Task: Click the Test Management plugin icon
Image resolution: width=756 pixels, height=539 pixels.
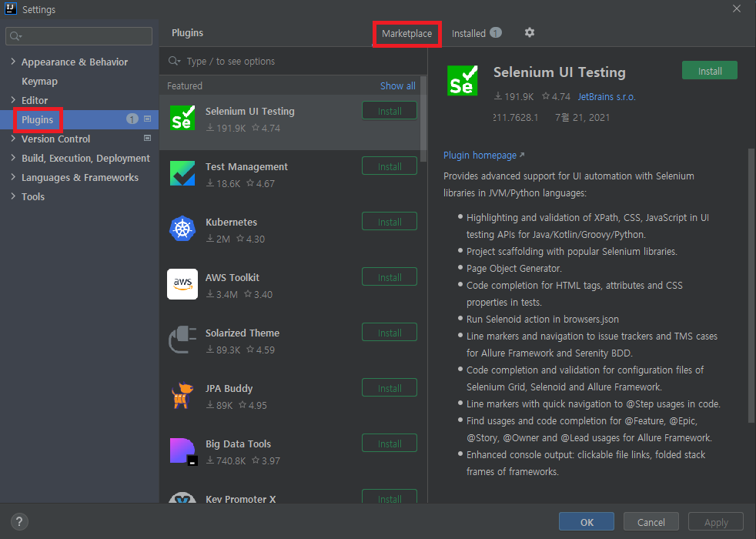Action: pos(182,173)
